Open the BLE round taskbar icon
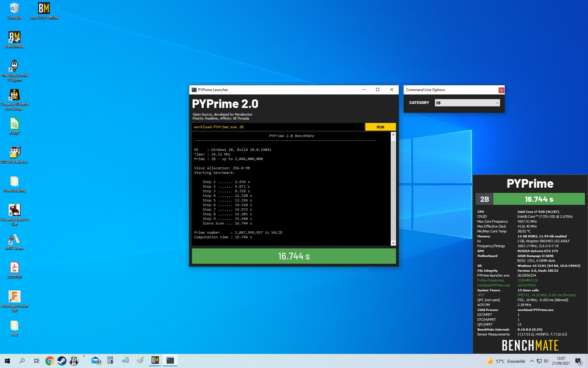The height and width of the screenshot is (368, 588). click(x=74, y=361)
